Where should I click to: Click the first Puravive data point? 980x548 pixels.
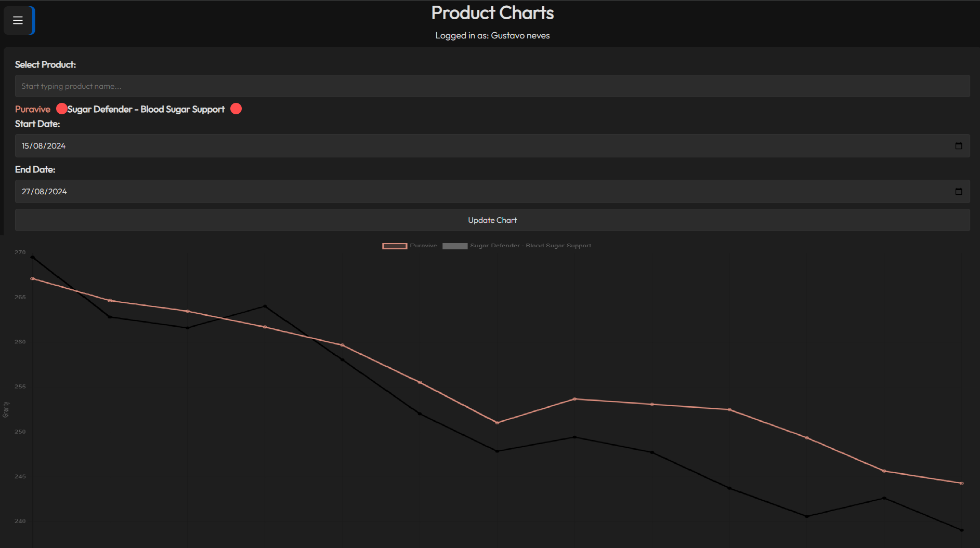pyautogui.click(x=32, y=279)
